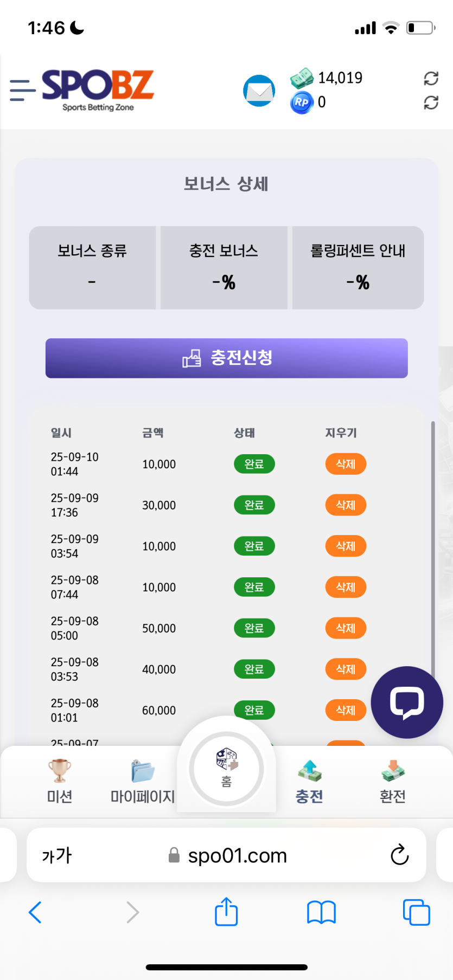Viewport: 453px width, 980px height.
Task: Open the Safari share sheet
Action: point(226,912)
